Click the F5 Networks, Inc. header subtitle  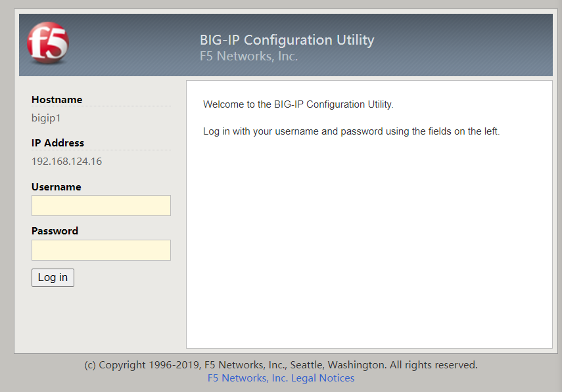248,56
